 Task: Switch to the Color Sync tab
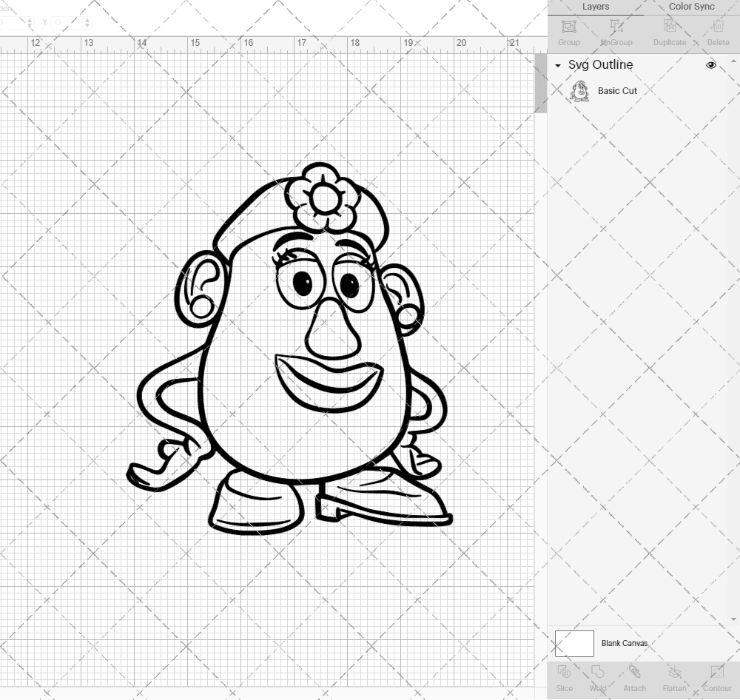691,7
